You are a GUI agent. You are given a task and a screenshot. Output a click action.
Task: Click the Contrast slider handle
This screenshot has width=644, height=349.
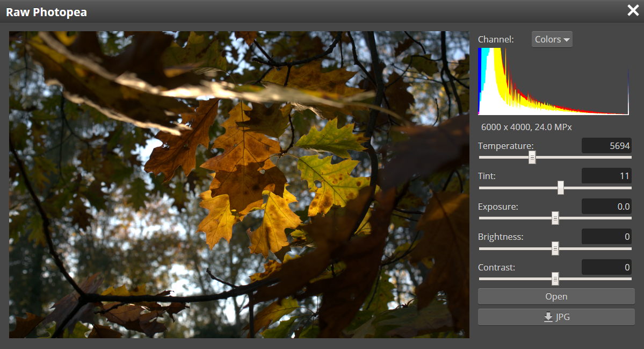point(555,279)
